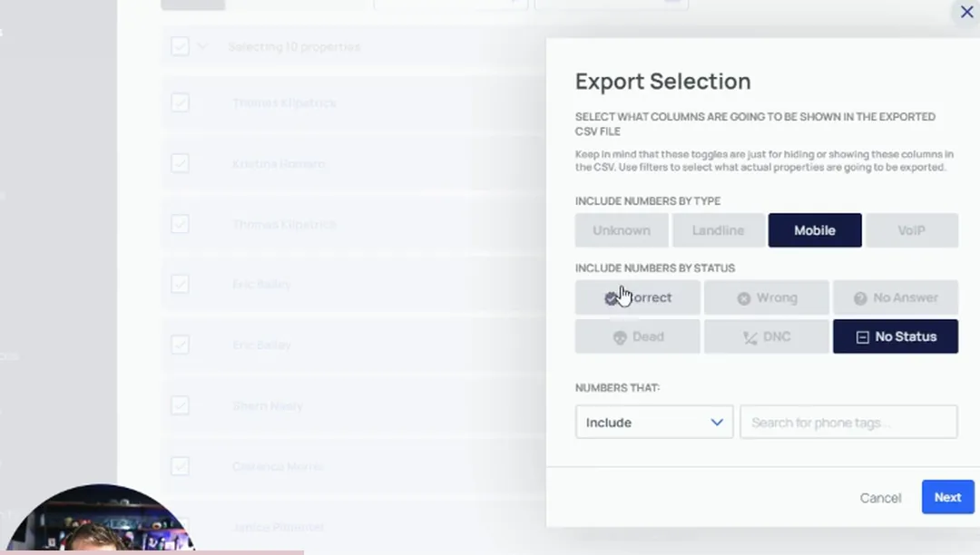Click the Sherri Neely name
The height and width of the screenshot is (555, 980).
tap(268, 405)
